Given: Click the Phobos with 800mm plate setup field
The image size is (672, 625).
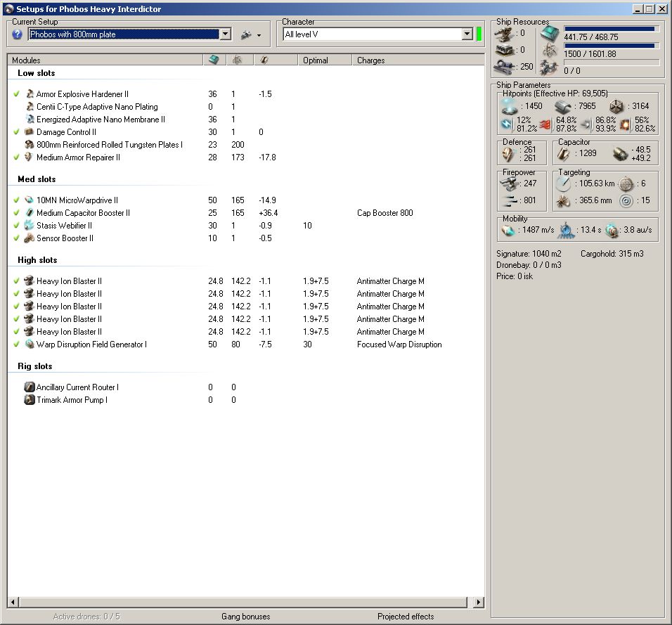Looking at the screenshot, I should pos(124,34).
